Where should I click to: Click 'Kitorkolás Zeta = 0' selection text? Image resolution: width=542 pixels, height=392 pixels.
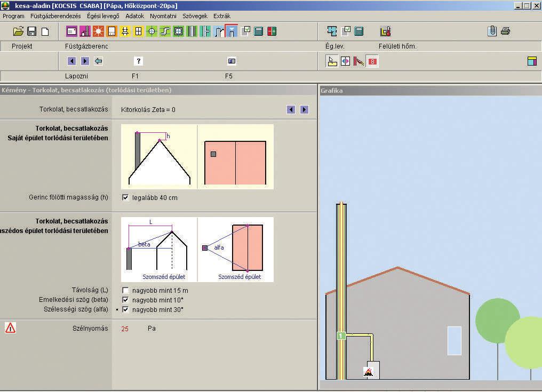(148, 109)
